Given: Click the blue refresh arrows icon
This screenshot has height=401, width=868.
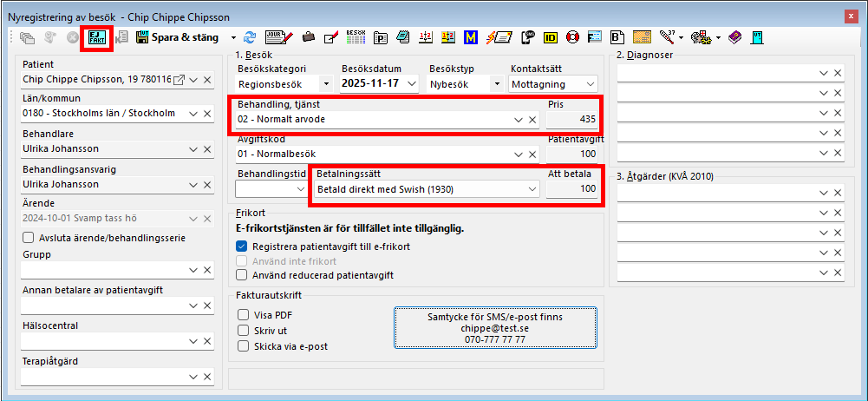Looking at the screenshot, I should pos(250,37).
